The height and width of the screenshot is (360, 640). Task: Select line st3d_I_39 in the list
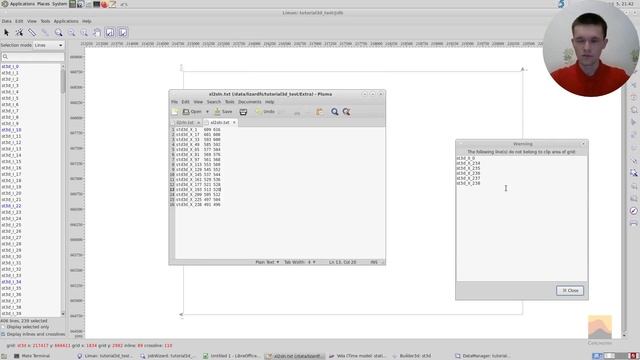click(11, 314)
